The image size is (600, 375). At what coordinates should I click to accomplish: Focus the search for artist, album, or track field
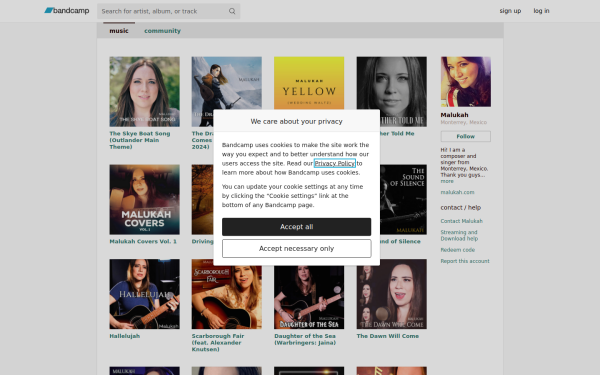coord(168,11)
